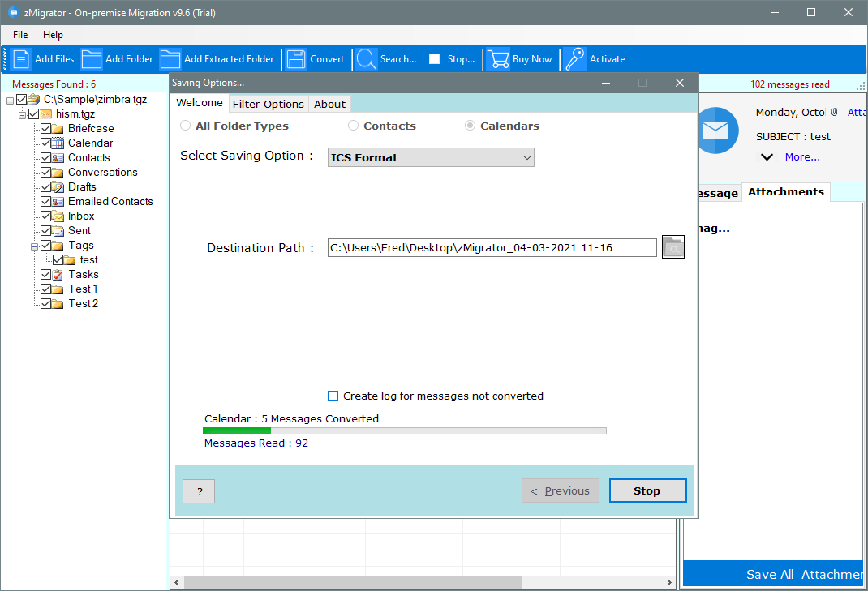Image resolution: width=868 pixels, height=591 pixels.
Task: Click the Stop button in dialog
Action: click(x=647, y=490)
